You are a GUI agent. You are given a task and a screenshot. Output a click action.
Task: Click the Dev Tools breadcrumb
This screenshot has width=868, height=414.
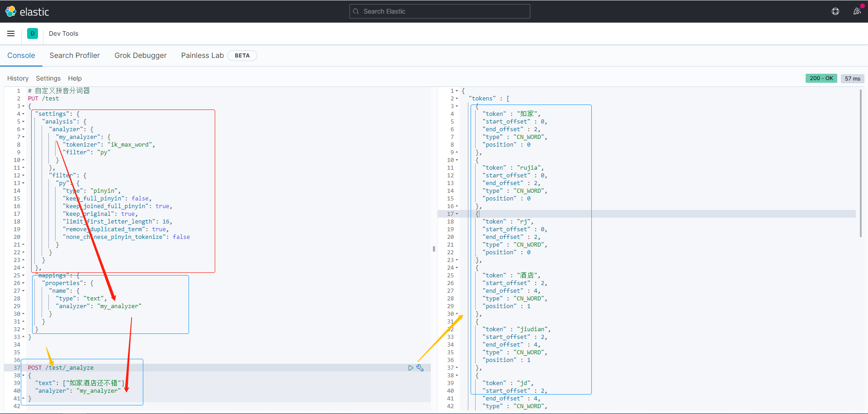[63, 33]
